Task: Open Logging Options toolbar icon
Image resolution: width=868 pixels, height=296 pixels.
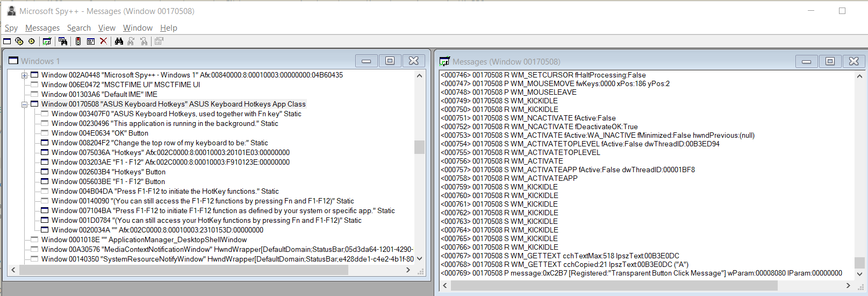Action: pos(91,41)
